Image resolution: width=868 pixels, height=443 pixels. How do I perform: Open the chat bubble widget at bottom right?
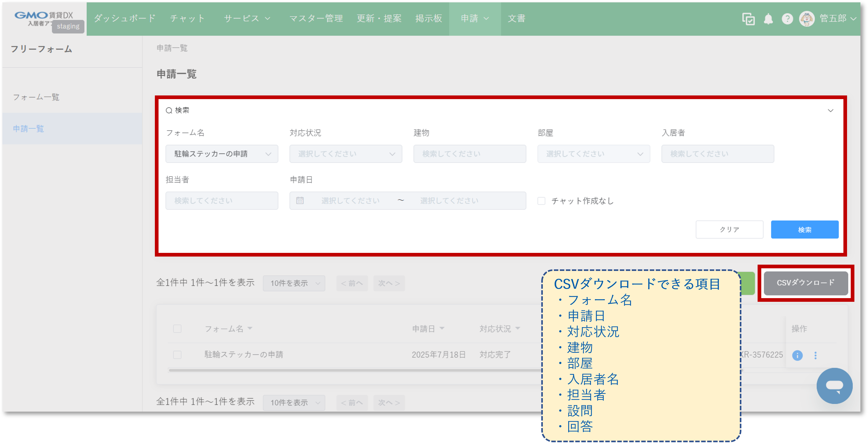(x=835, y=386)
